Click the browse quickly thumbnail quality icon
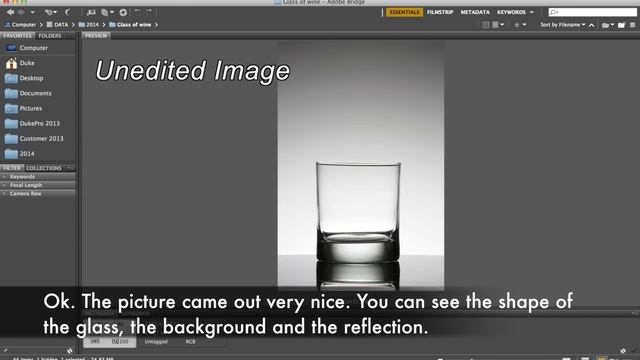640x360 pixels. (486, 25)
